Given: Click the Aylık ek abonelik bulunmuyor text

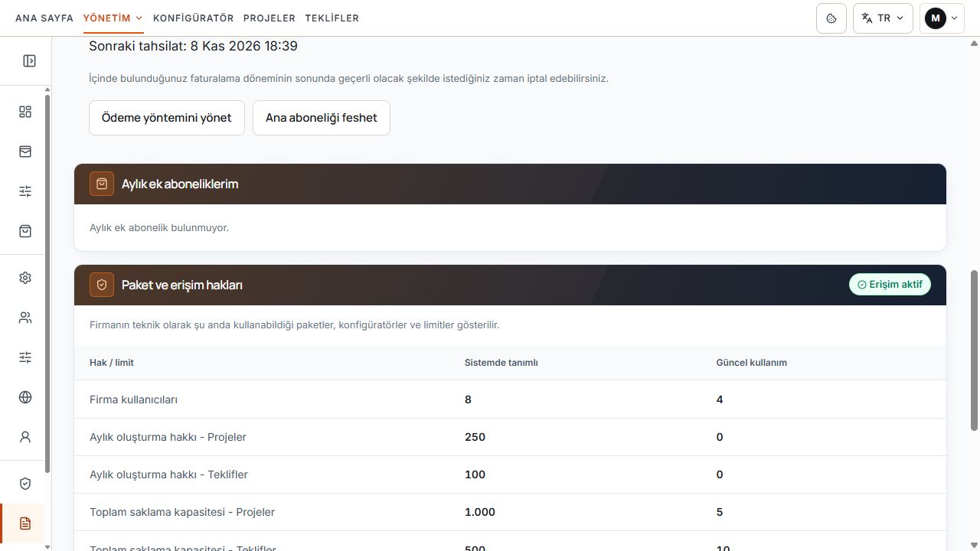Looking at the screenshot, I should (159, 227).
